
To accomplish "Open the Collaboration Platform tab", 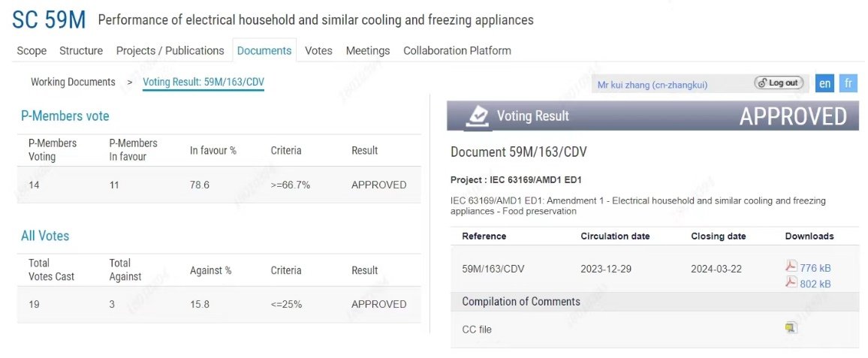I will (457, 50).
